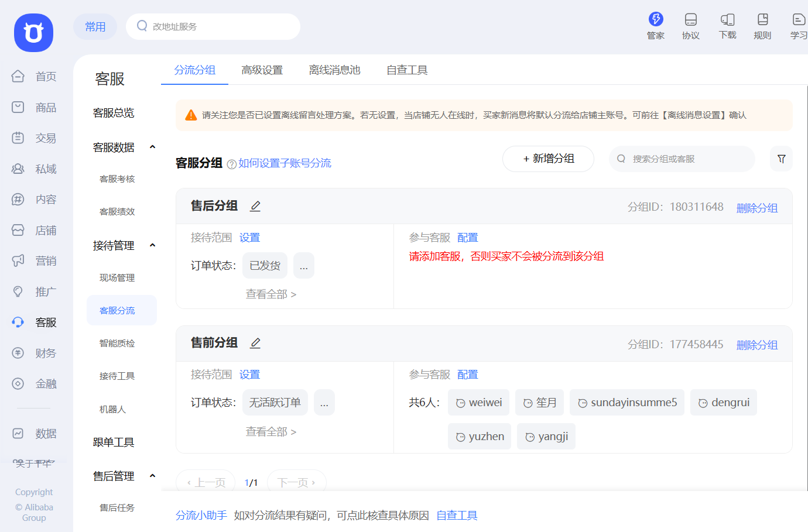
Task: Edit the 售后分组 name with pencil icon
Action: [x=255, y=206]
